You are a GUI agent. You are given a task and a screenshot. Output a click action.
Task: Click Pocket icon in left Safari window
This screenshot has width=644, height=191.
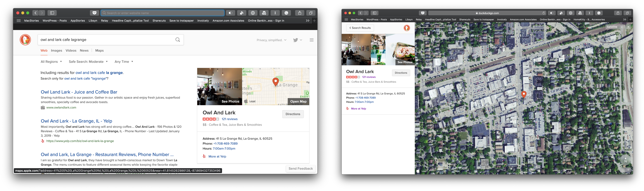click(x=94, y=13)
